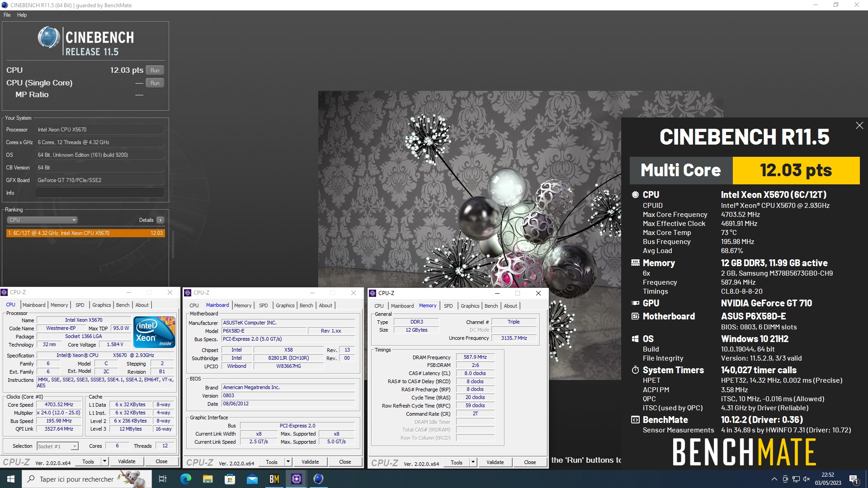Viewport: 868px width, 488px height.
Task: Open Task View from the taskbar
Action: tap(163, 479)
